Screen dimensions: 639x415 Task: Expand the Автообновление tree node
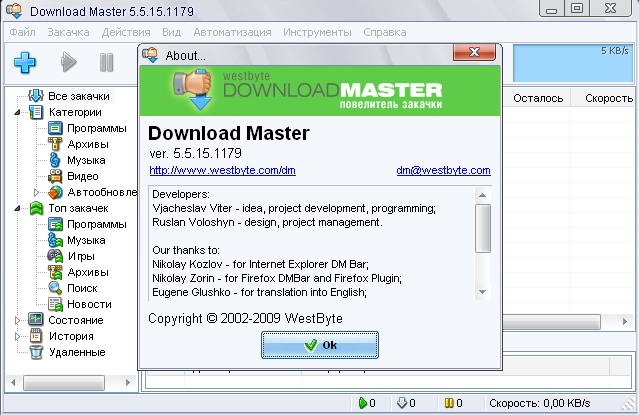[x=36, y=192]
